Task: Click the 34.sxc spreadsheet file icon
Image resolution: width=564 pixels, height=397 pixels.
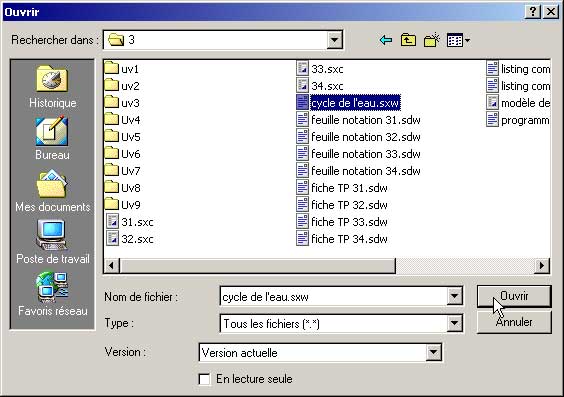Action: pos(303,85)
